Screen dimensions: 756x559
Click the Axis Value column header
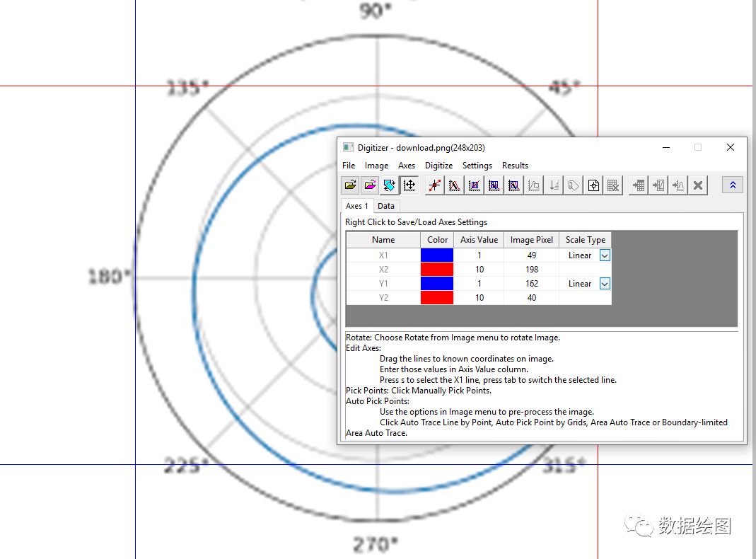pos(479,240)
